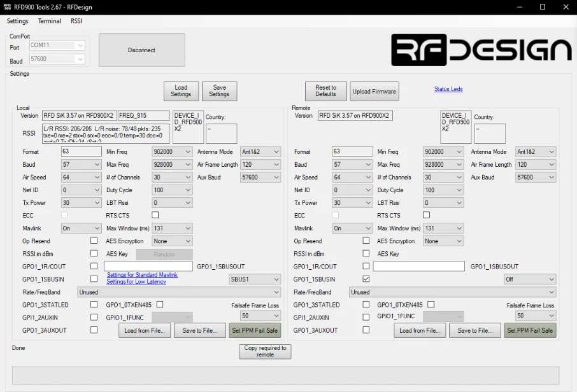Click Copy required to remote button

[265, 351]
